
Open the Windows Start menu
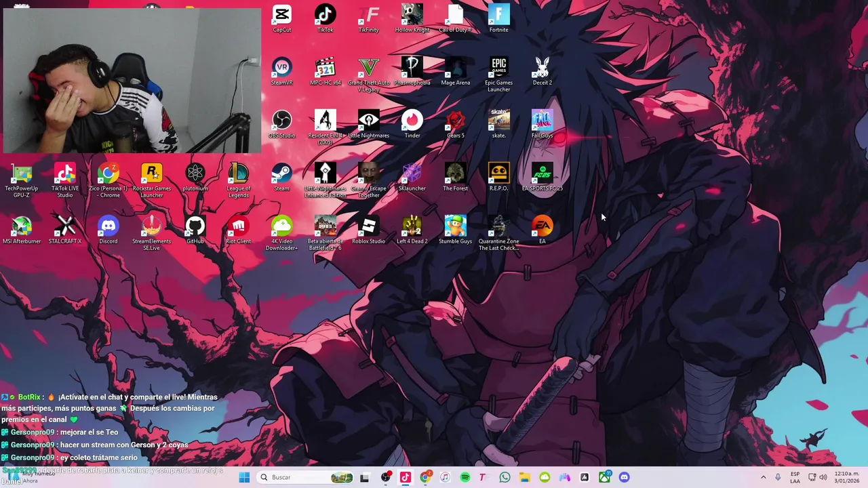pyautogui.click(x=244, y=477)
